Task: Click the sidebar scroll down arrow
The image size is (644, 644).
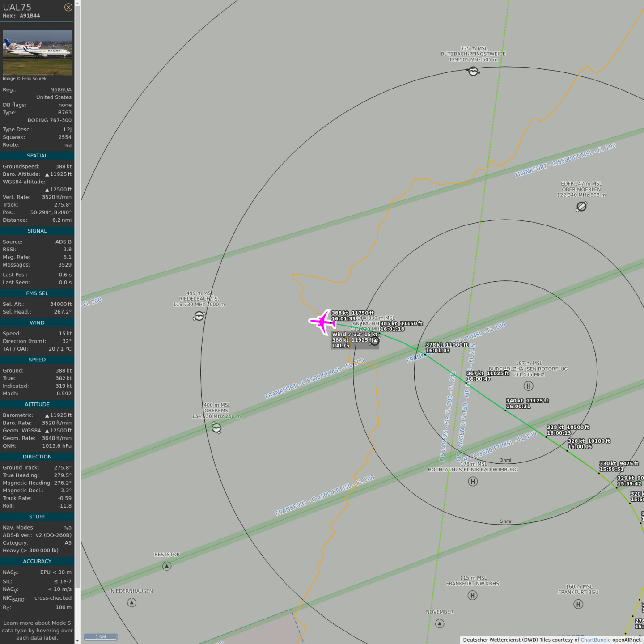Action: [x=77, y=640]
